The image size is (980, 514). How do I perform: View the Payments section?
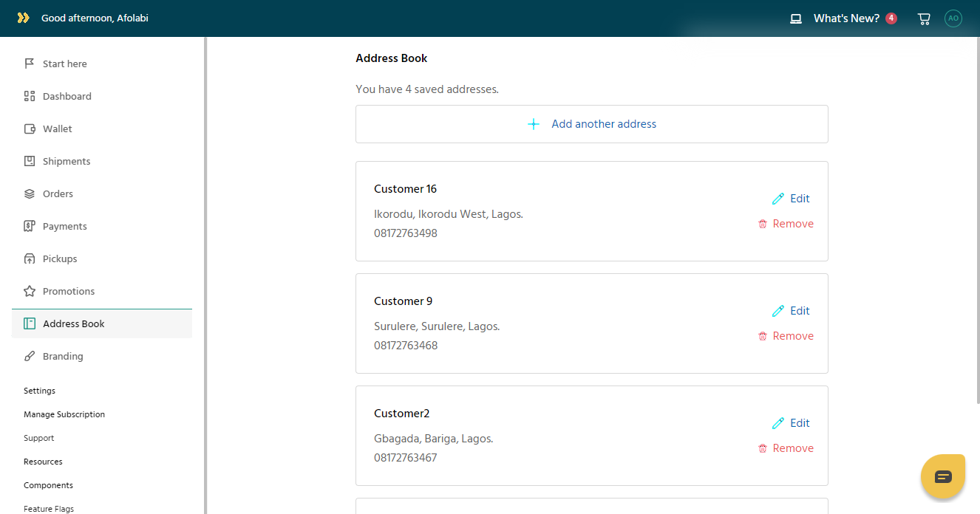coord(102,226)
